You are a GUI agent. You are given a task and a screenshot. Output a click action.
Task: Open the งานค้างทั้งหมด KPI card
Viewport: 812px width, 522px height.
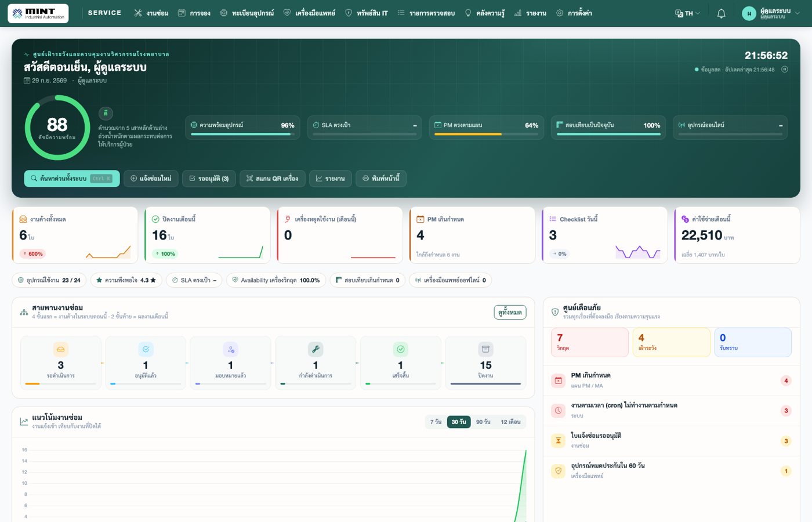[75, 235]
